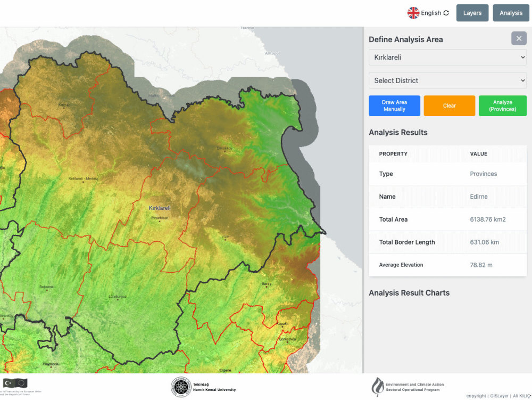Select the 631.06 km border length value
The height and width of the screenshot is (400, 532).
tap(484, 242)
